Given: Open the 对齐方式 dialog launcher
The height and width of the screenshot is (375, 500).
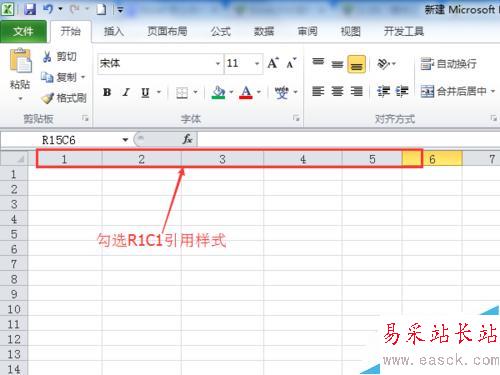Looking at the screenshot, I should [x=494, y=118].
